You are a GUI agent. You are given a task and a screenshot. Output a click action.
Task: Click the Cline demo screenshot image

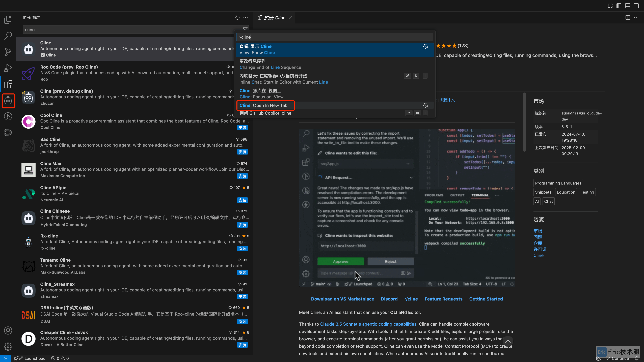tap(407, 208)
